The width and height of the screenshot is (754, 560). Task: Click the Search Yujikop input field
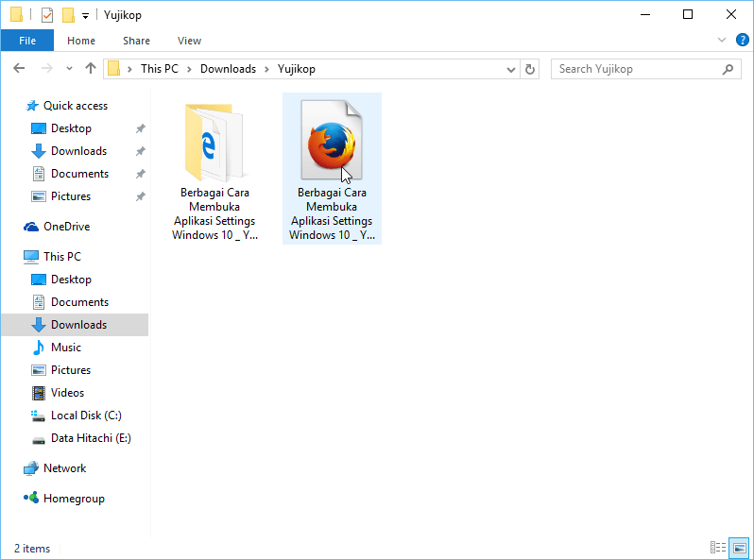645,69
